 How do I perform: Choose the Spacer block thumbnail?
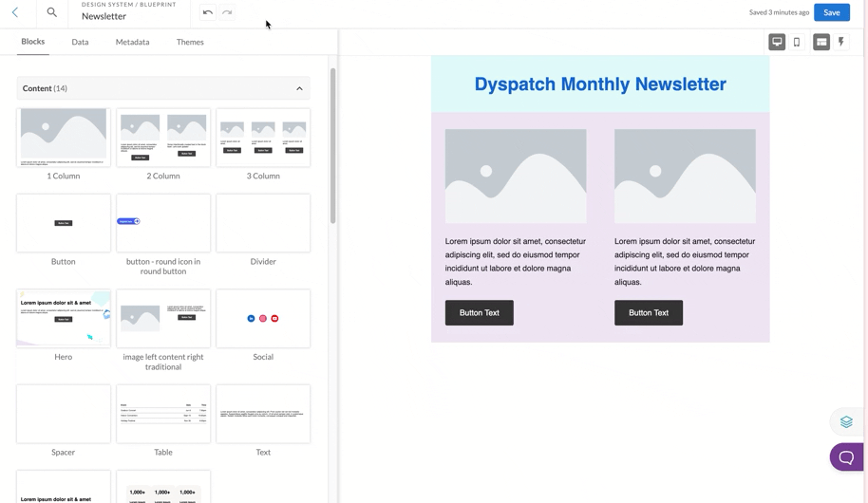pos(63,414)
